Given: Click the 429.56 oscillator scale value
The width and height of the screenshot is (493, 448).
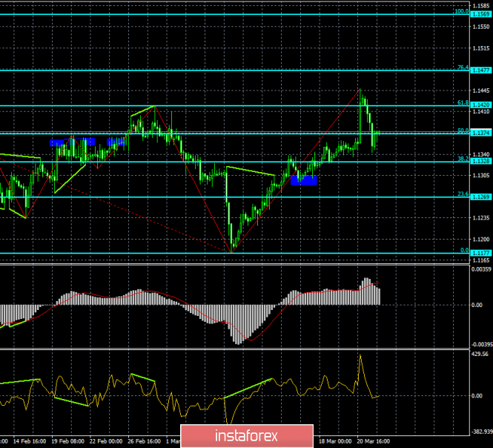Looking at the screenshot, I should 480,354.
